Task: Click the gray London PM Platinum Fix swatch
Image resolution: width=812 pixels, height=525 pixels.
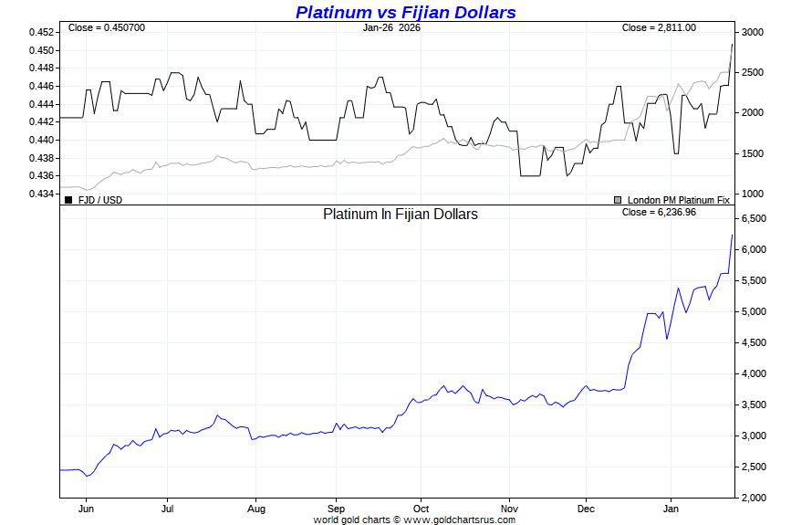Action: tap(618, 200)
